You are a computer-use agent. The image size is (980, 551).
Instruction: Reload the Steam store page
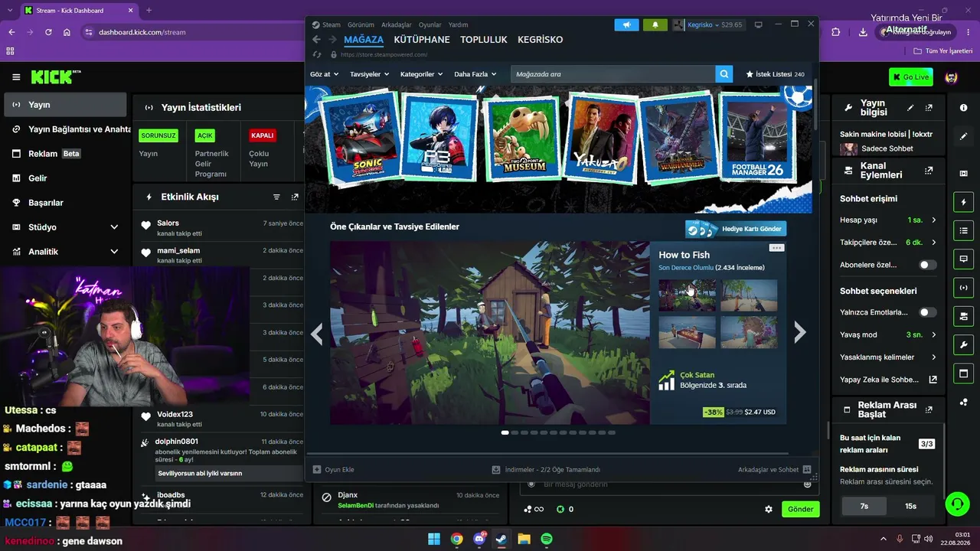tap(317, 55)
